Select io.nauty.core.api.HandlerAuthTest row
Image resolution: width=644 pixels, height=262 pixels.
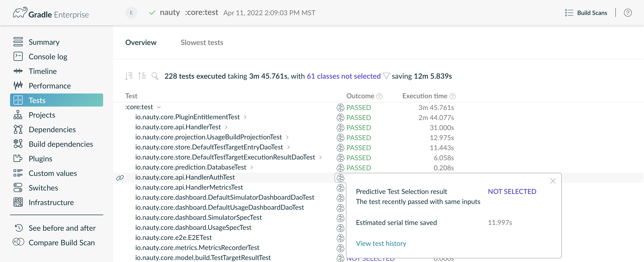[x=185, y=177]
